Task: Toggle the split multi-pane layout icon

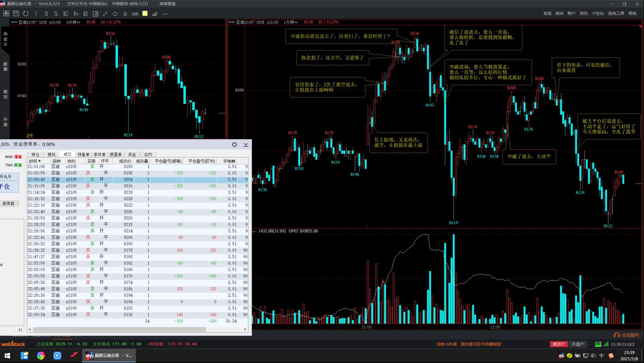Action: [96, 14]
